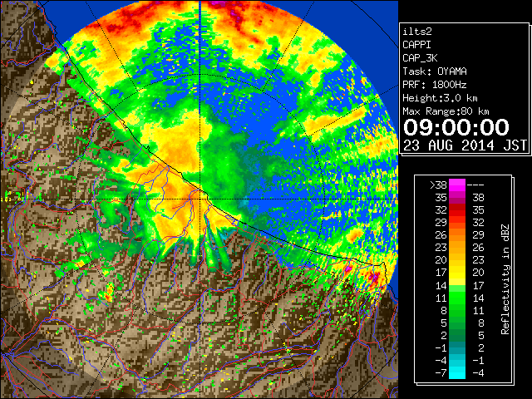
Task: Click the "---" legend label
Action: pos(475,185)
